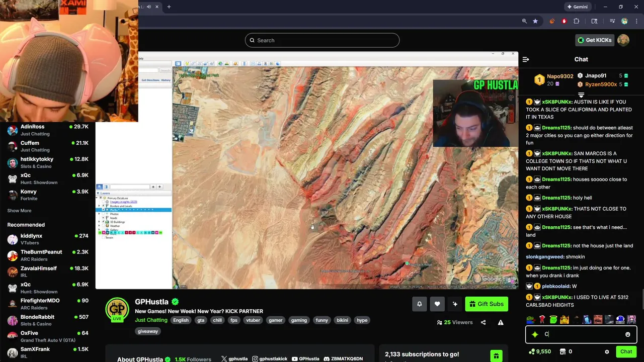Open chat settings gear
Viewport: 644px width, 362px height.
(x=607, y=352)
